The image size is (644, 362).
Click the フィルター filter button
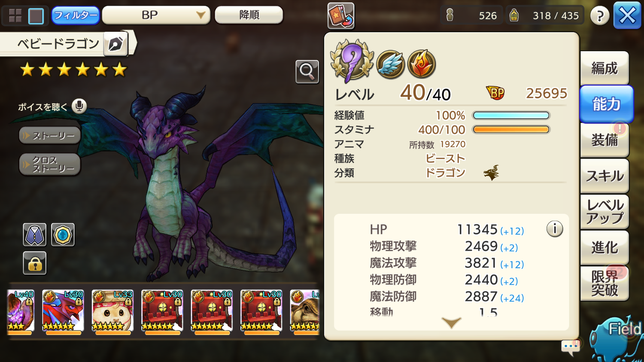click(76, 15)
